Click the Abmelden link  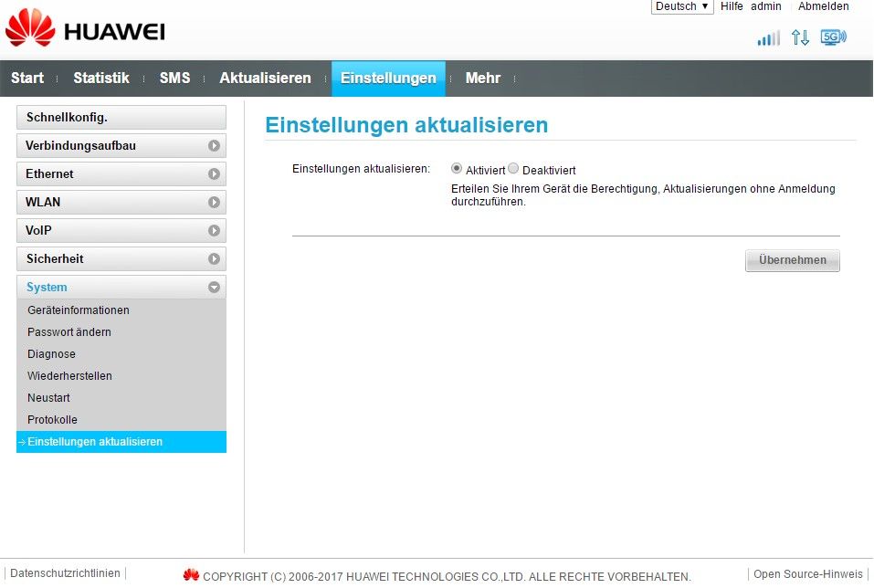[x=823, y=6]
